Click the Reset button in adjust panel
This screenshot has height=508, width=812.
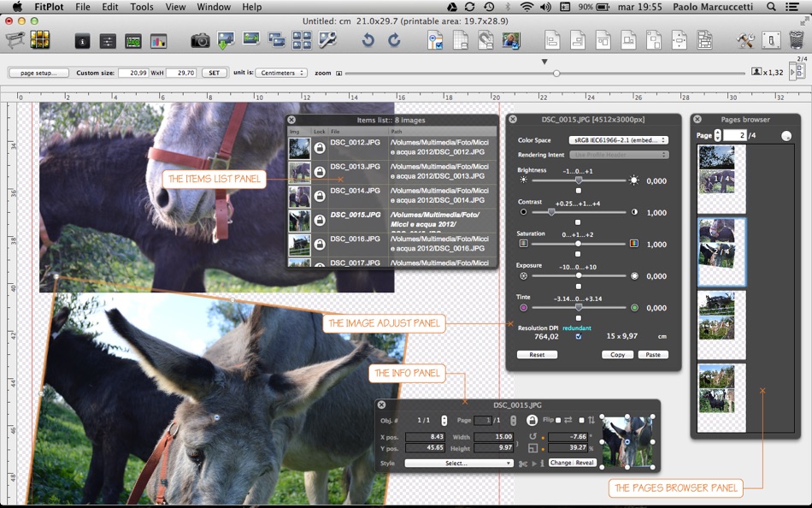tap(537, 354)
